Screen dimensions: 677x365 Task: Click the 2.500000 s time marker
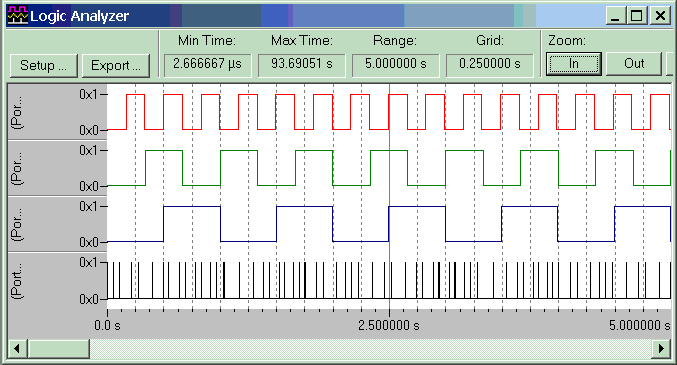click(389, 325)
